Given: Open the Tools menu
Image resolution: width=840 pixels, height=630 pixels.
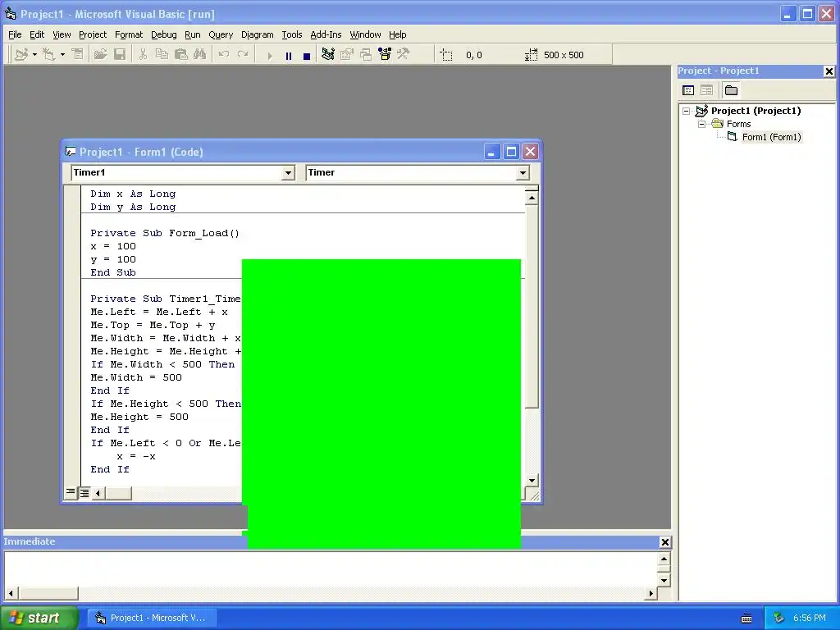Looking at the screenshot, I should click(x=292, y=34).
